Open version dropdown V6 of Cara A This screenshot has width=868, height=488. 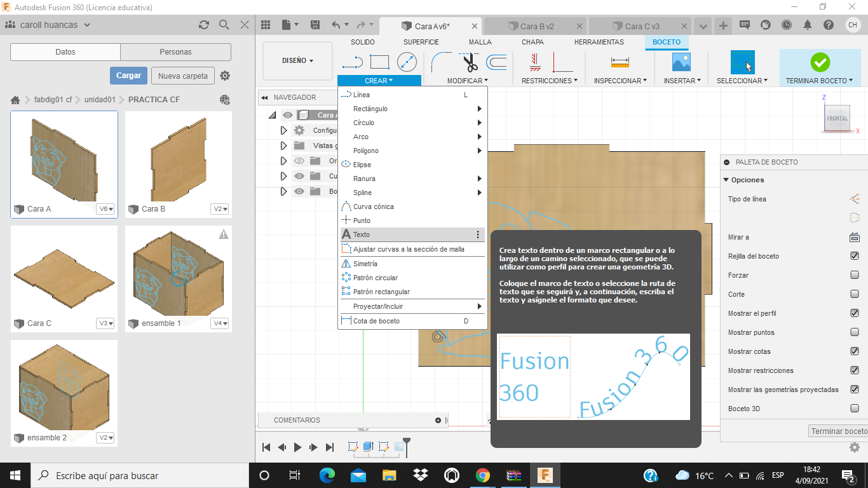(105, 209)
